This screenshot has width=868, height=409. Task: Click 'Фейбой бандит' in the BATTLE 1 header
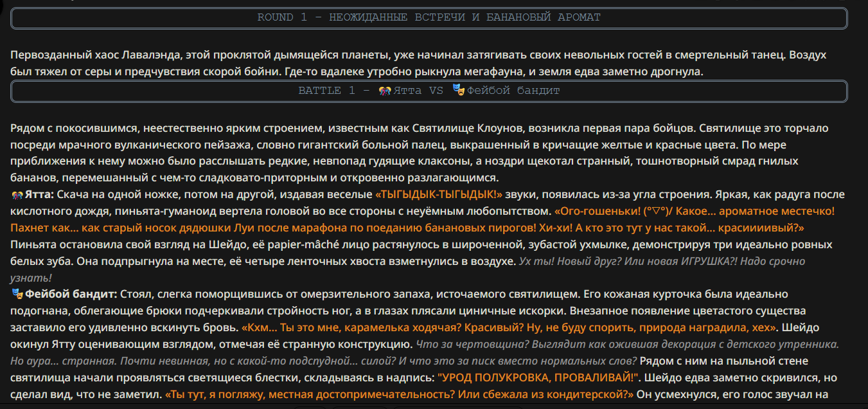click(x=513, y=91)
